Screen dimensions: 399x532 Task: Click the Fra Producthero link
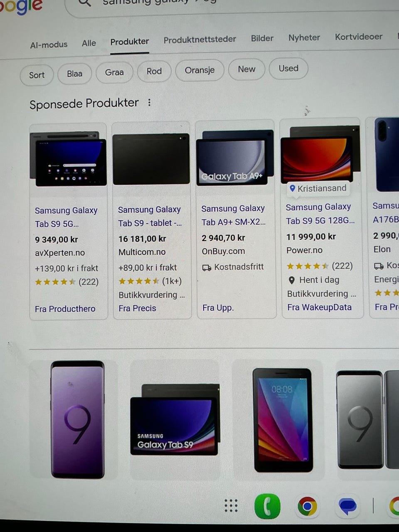(x=65, y=309)
